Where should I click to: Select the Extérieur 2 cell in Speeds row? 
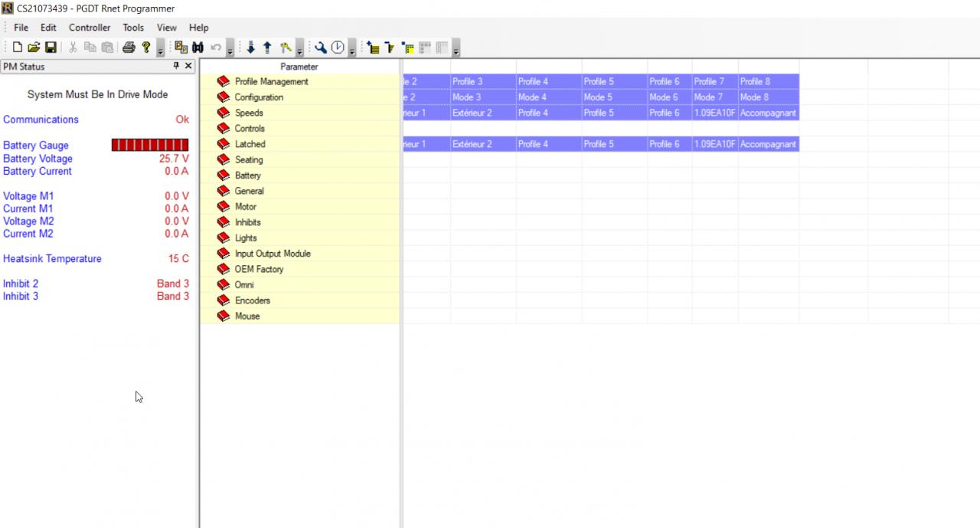483,113
